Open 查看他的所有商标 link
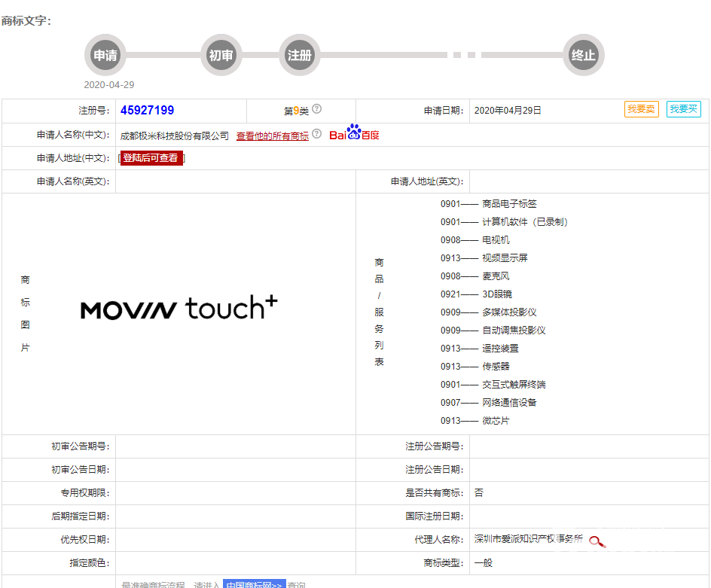This screenshot has width=711, height=588. tap(272, 136)
